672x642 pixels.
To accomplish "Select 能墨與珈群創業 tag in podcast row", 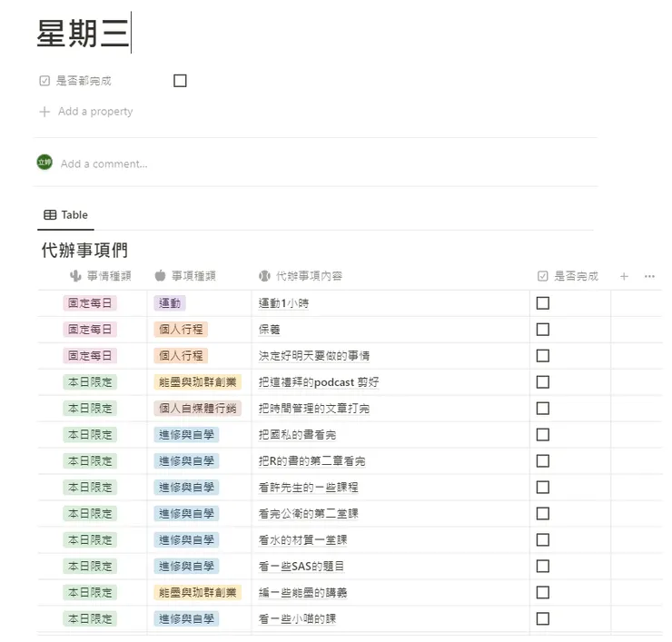I will pos(198,382).
